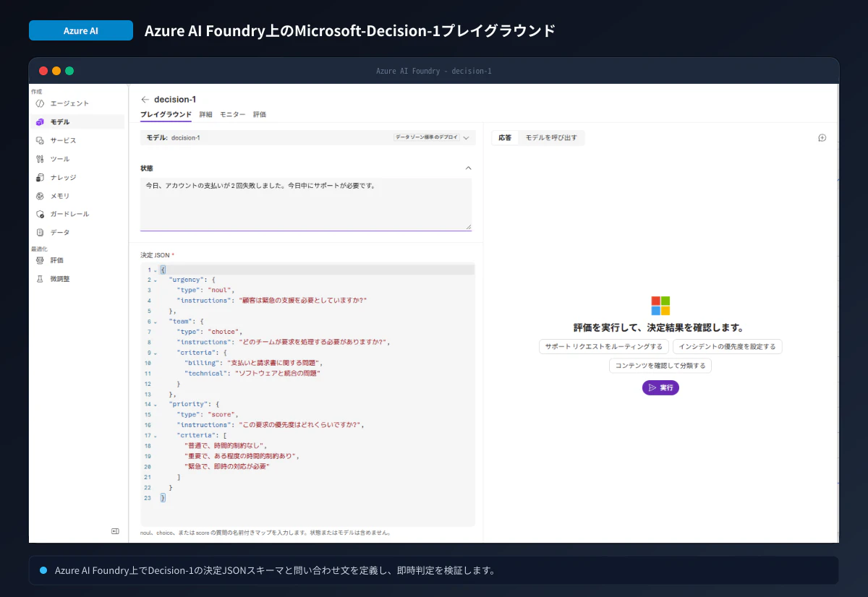The height and width of the screenshot is (597, 868).
Task: Open the 評価 scale icon in sidebar
Action: [40, 260]
